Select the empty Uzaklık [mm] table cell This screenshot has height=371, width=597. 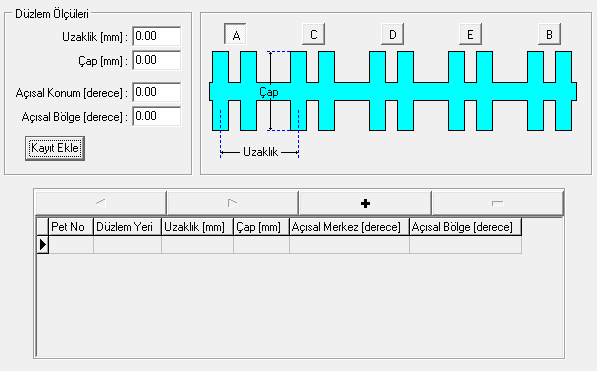[197, 245]
